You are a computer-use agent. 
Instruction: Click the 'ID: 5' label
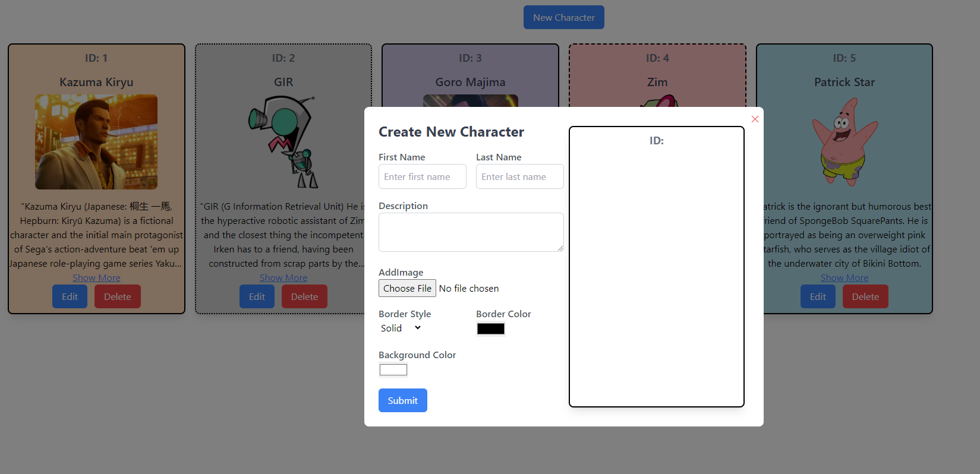(x=844, y=58)
